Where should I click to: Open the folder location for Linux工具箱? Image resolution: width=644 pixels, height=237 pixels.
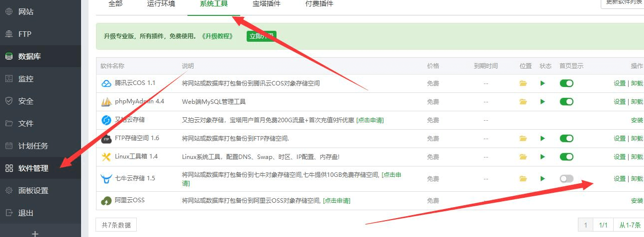523,157
